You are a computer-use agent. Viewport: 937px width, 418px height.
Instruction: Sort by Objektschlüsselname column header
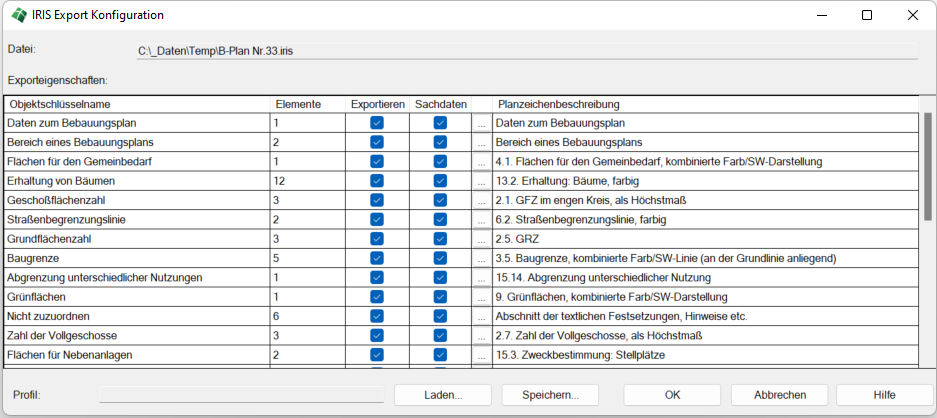[137, 104]
